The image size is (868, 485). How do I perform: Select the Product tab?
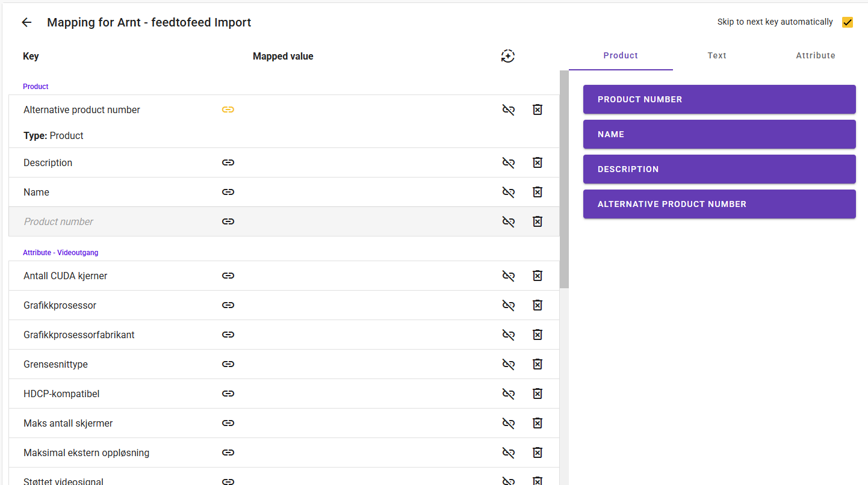coord(621,55)
